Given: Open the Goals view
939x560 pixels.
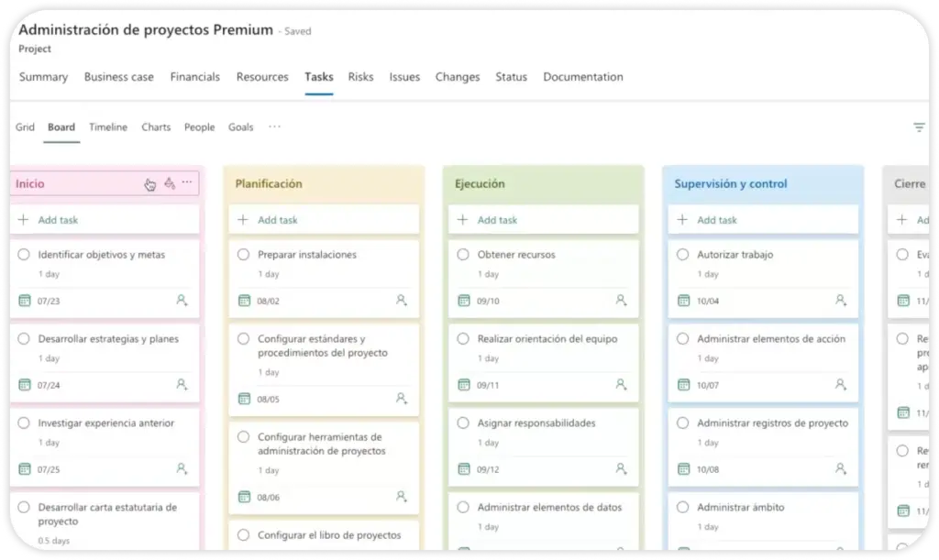Looking at the screenshot, I should (241, 126).
